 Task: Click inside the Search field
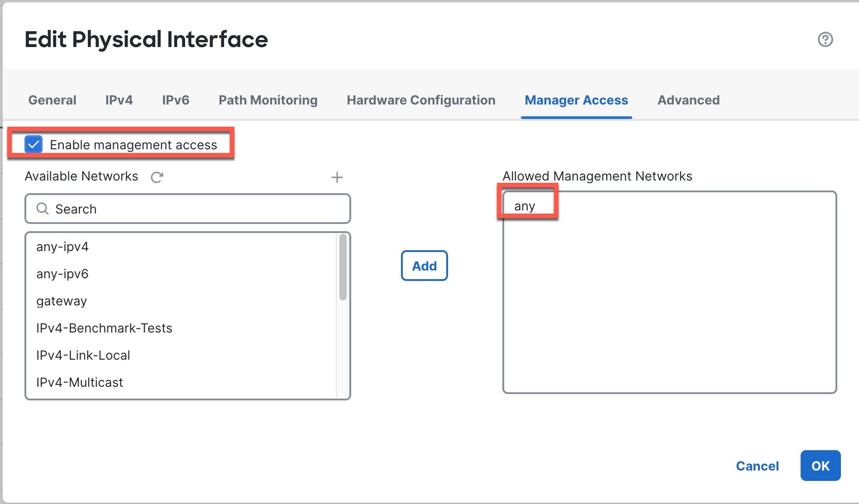tap(181, 209)
